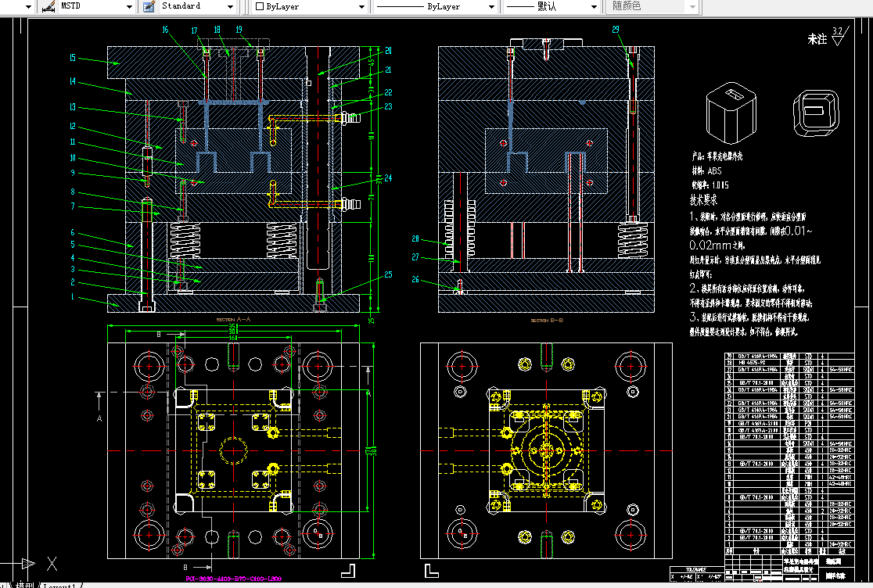Viewport: 873px width, 588px height.
Task: Select the 技术要求 heading text
Action: point(704,199)
